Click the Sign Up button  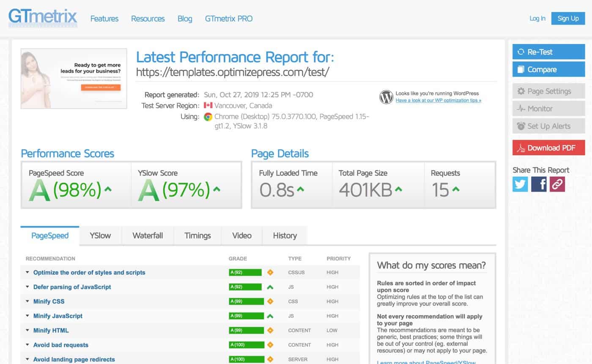click(x=568, y=18)
